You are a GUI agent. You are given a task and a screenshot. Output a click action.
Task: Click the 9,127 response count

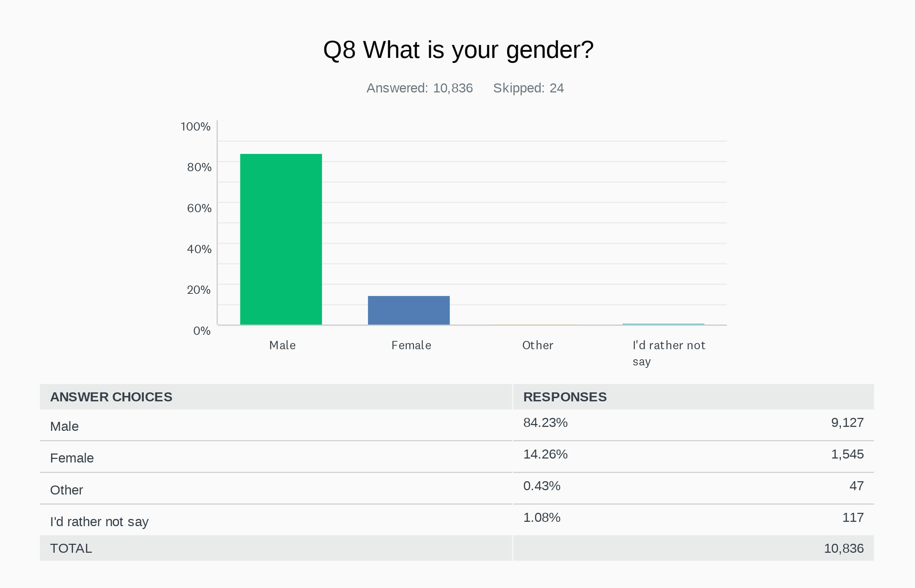point(847,422)
